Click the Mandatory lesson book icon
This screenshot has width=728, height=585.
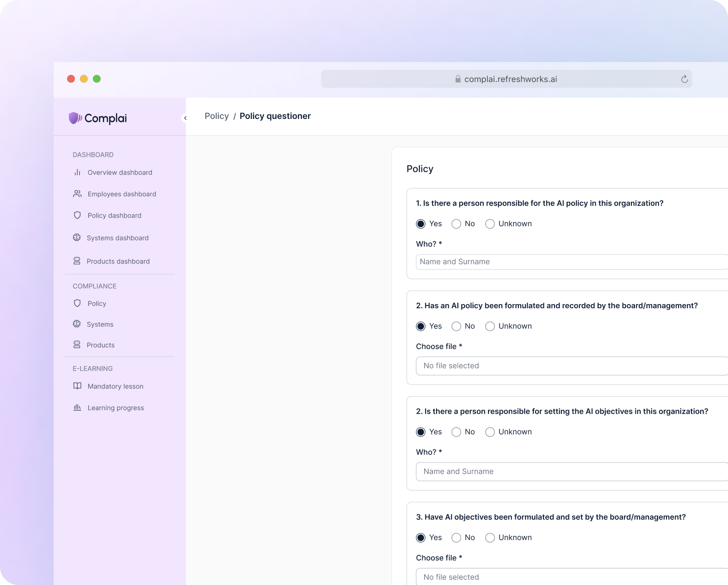coord(77,386)
